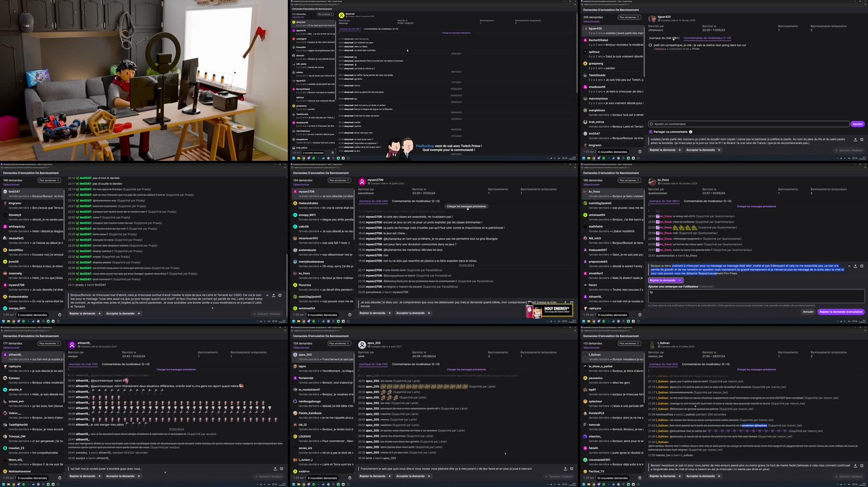Open Commentaires de modérateur tab for mysen2706
This screenshot has height=487, width=868.
[x=416, y=201]
